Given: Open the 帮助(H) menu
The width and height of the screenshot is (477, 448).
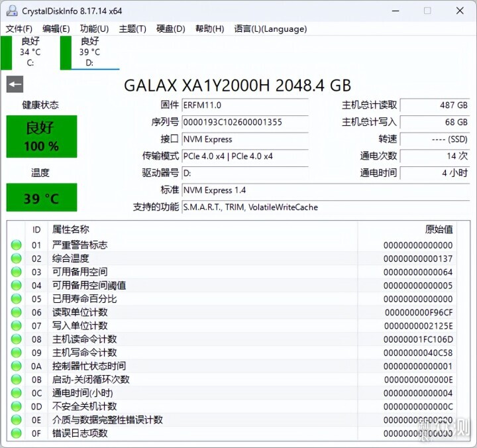Looking at the screenshot, I should click(209, 29).
